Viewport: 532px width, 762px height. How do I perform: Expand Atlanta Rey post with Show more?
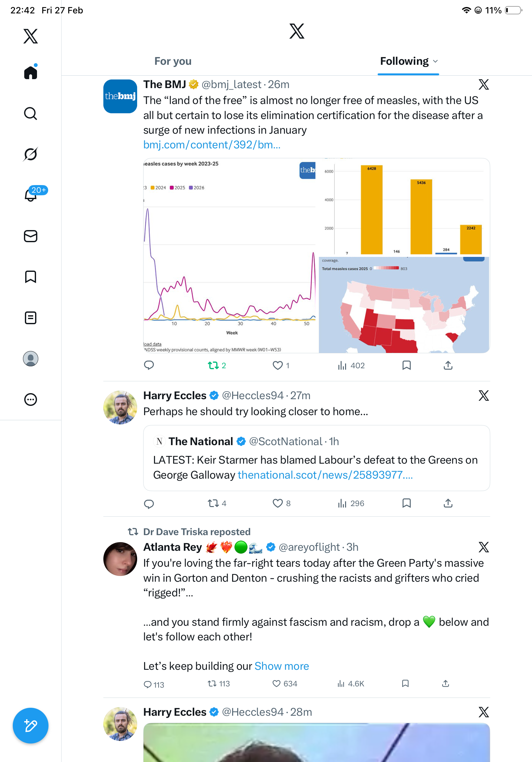tap(282, 666)
